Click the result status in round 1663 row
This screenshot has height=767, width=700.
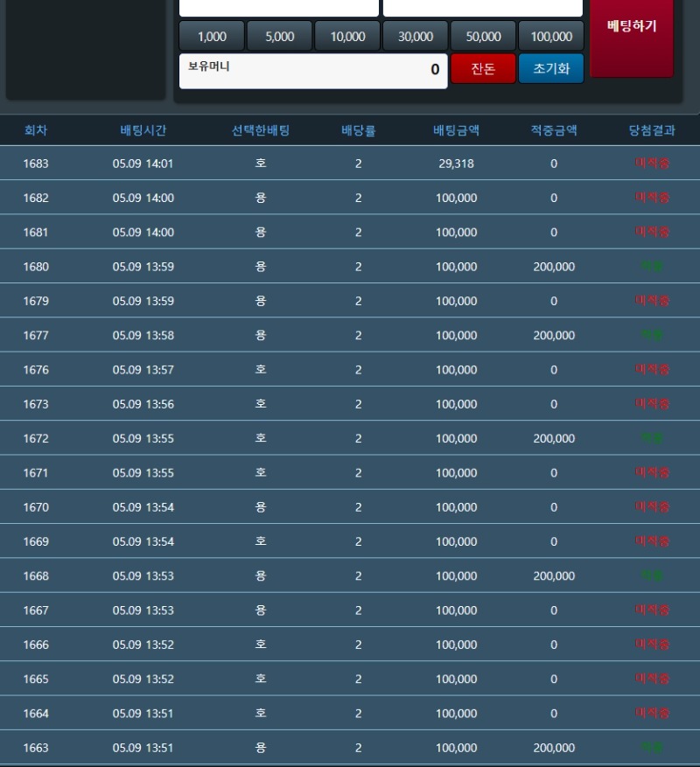[652, 748]
